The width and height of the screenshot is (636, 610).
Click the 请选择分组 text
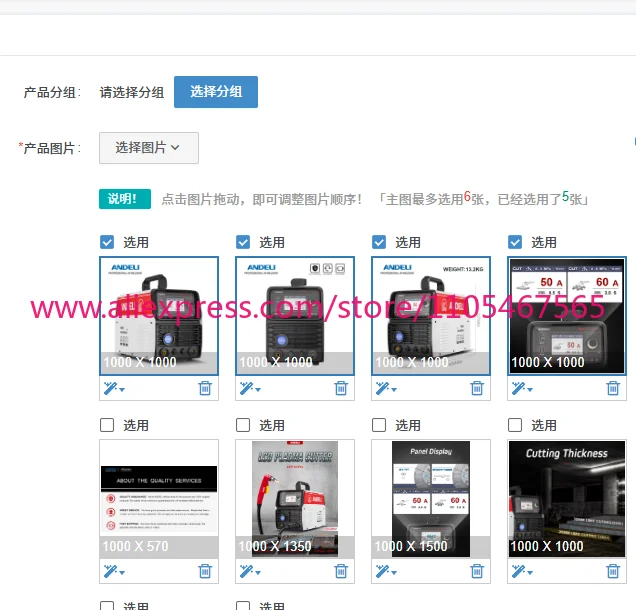[x=132, y=92]
